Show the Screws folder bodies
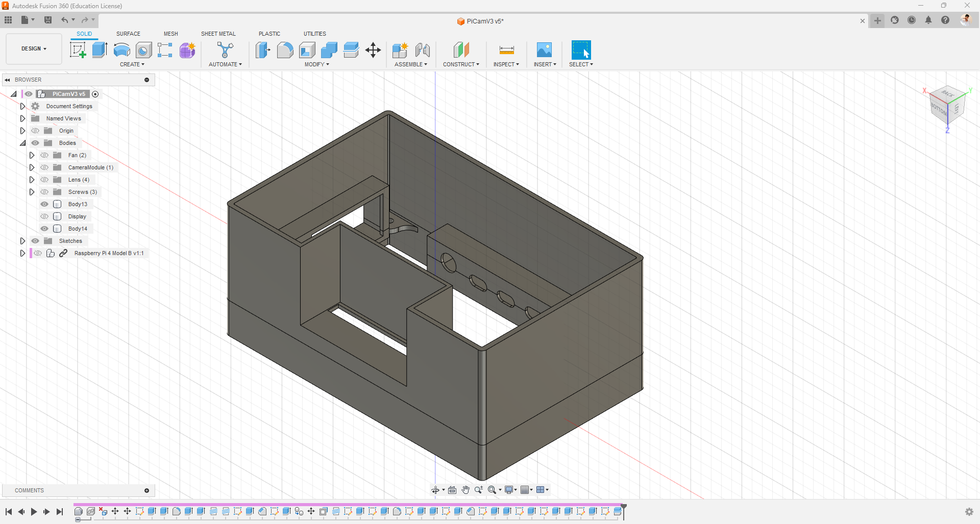The image size is (980, 524). [44, 192]
